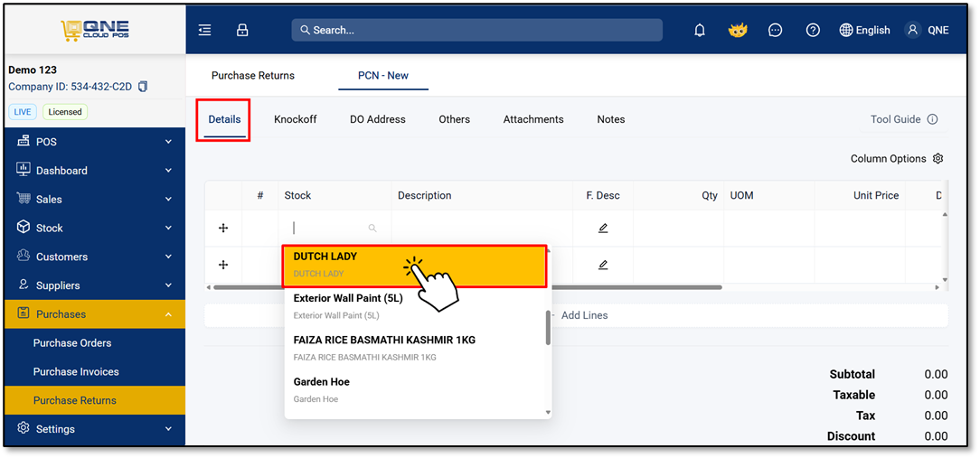Collapse the sidebar menu icon
Viewport: 980px width, 458px height.
204,30
